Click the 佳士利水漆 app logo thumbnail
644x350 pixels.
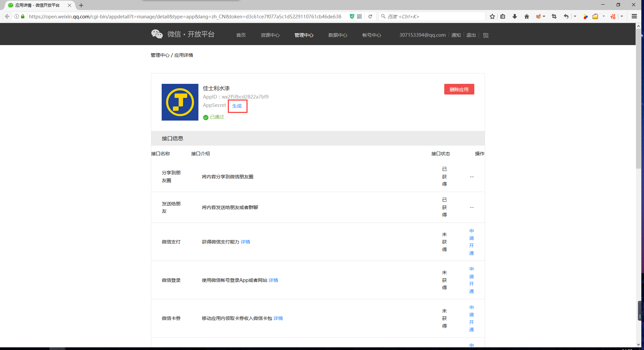point(180,102)
